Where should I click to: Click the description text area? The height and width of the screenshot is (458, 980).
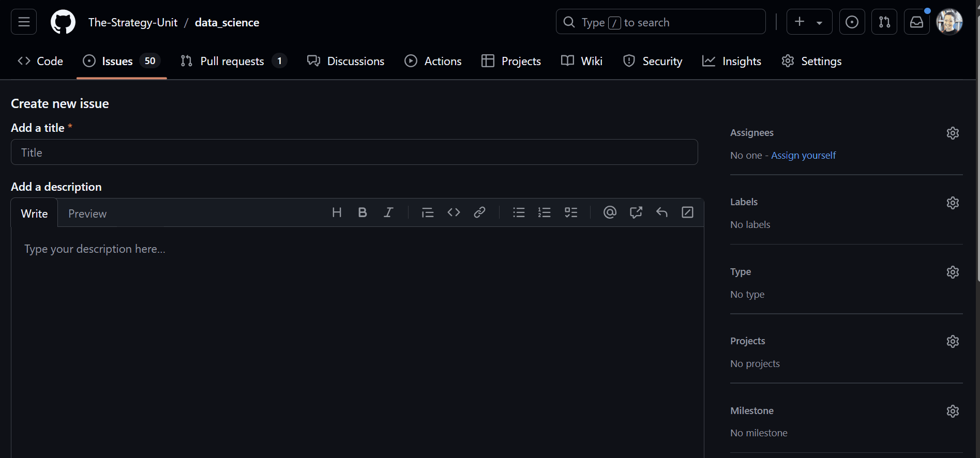tap(357, 342)
